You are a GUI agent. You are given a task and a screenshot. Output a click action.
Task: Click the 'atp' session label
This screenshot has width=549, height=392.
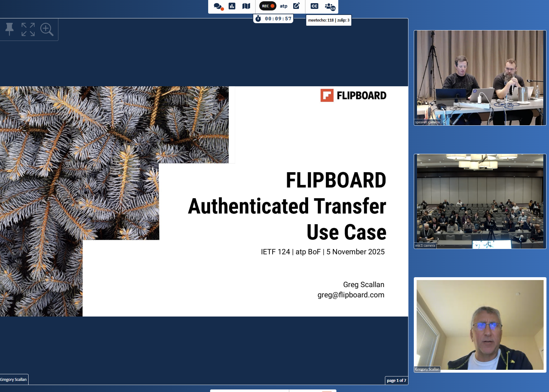[284, 6]
